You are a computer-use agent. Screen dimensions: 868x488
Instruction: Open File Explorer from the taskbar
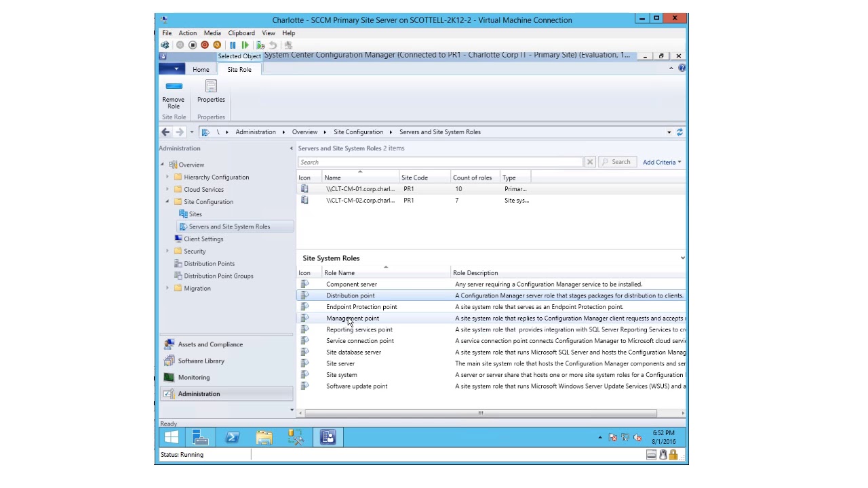coord(264,438)
